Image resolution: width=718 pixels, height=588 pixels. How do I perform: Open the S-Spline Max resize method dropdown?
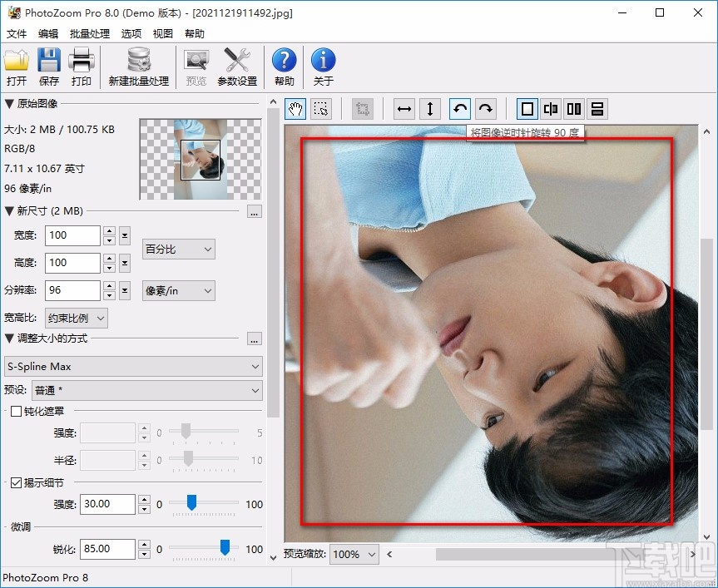point(133,366)
